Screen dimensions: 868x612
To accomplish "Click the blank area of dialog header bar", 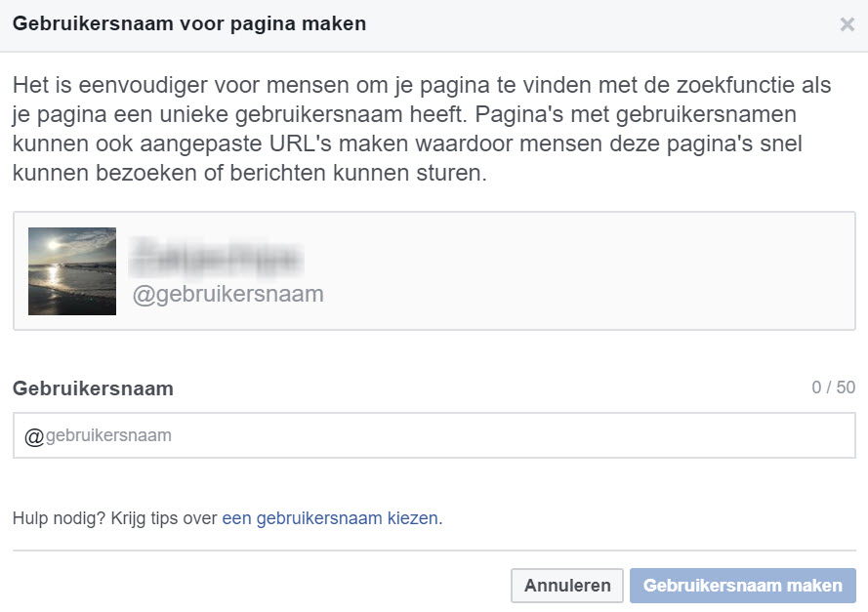I will tap(586, 25).
